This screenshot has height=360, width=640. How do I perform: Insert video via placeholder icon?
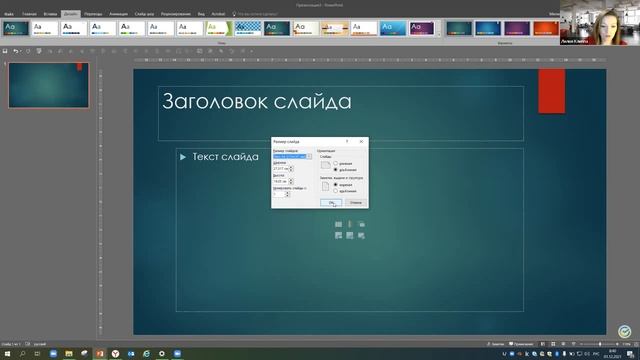361,236
